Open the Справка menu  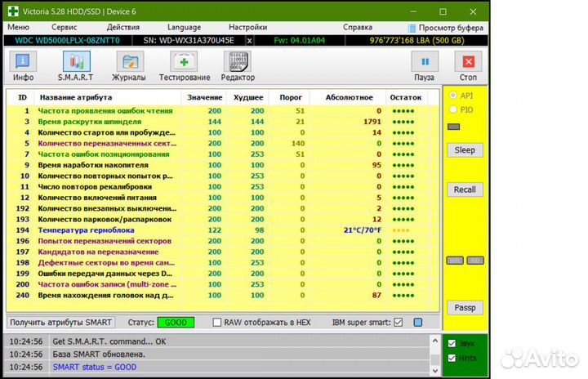click(358, 28)
